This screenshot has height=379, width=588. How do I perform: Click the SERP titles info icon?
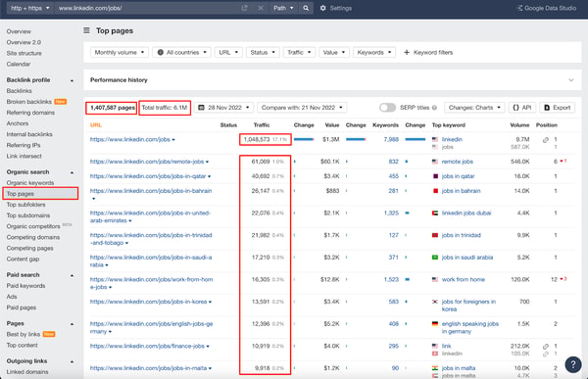tap(434, 108)
